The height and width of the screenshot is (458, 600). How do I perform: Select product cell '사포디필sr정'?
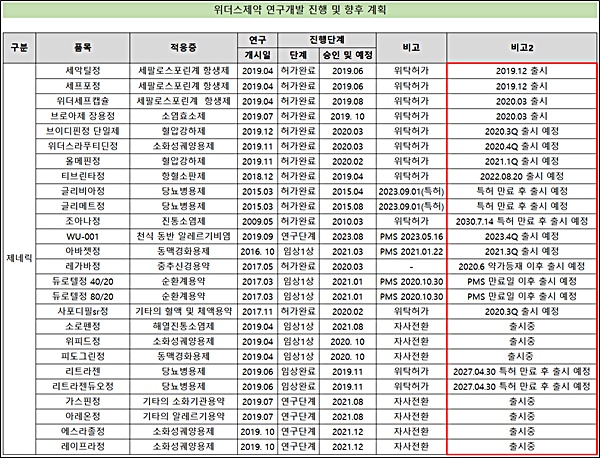pyautogui.click(x=83, y=311)
